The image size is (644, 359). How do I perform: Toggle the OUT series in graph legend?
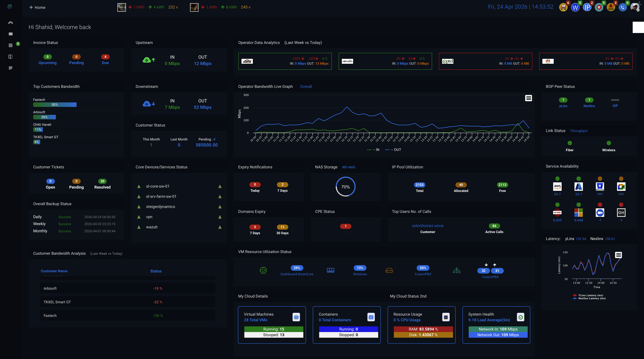[x=393, y=150]
